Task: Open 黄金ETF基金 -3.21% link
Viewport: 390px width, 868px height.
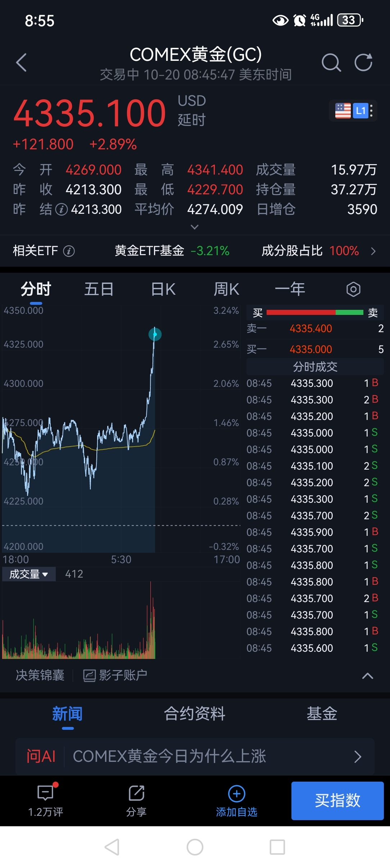Action: pyautogui.click(x=172, y=251)
